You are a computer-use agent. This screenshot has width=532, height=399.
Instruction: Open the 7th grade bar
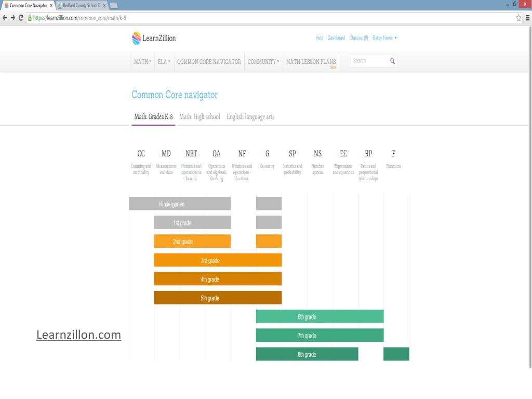[x=320, y=335]
